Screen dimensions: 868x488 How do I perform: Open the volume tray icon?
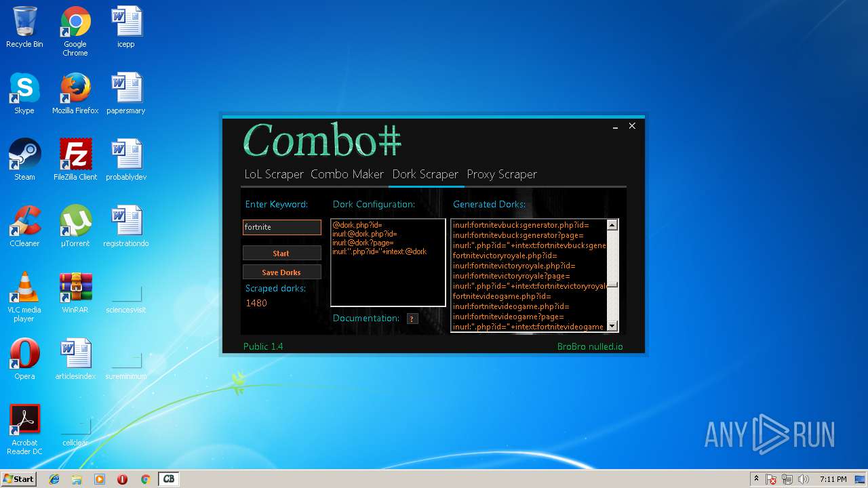[x=804, y=479]
